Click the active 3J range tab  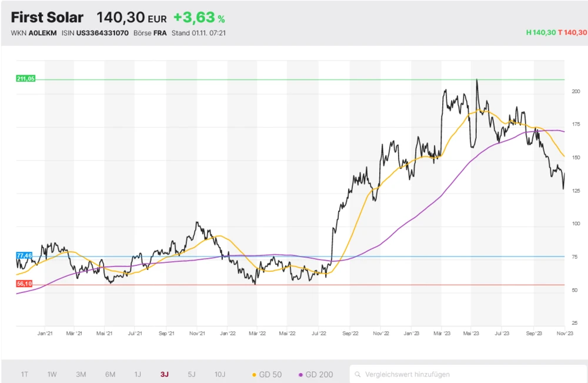[165, 374]
